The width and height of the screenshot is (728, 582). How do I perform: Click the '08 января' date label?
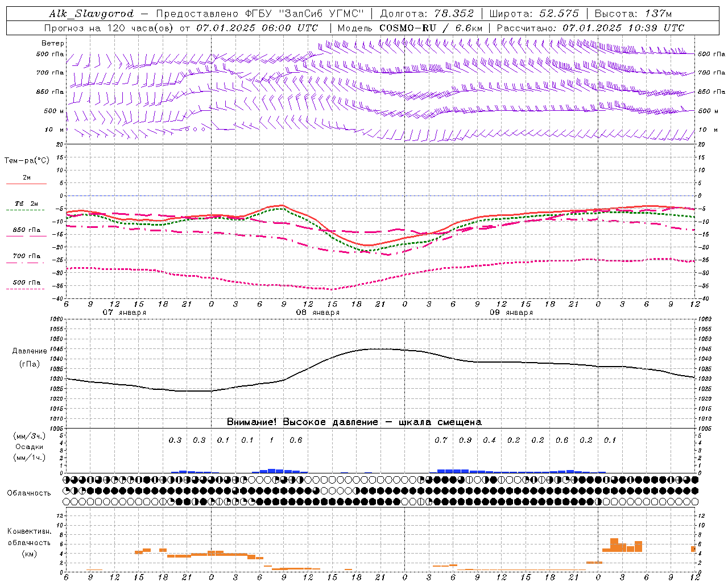click(x=318, y=313)
